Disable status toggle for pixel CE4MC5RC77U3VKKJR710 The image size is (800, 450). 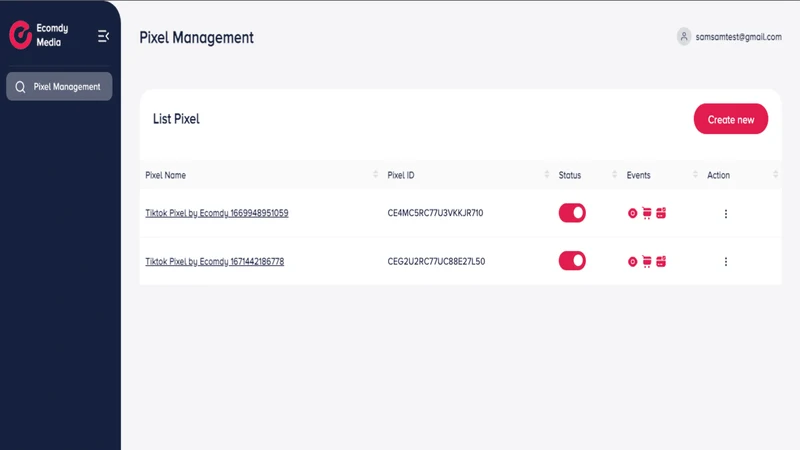[x=572, y=213]
